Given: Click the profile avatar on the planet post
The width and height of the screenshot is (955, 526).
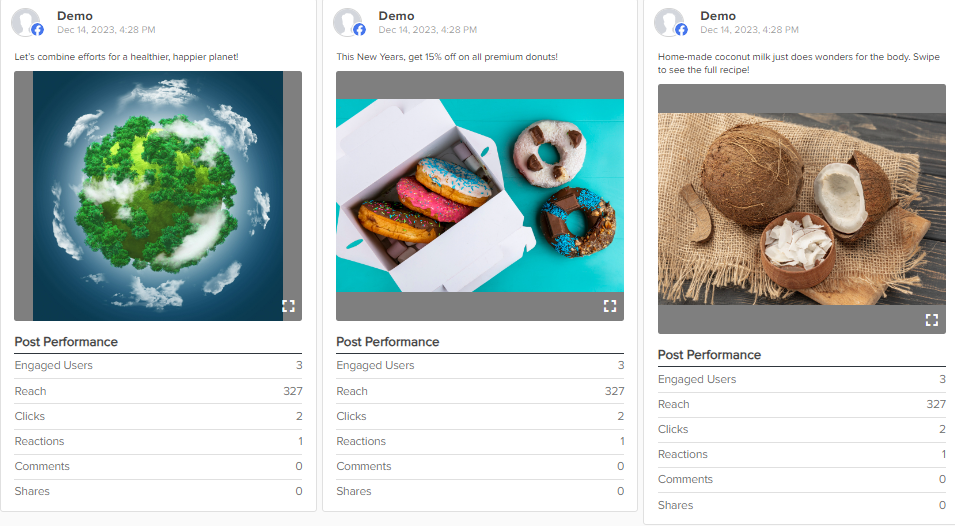Looking at the screenshot, I should [26, 23].
